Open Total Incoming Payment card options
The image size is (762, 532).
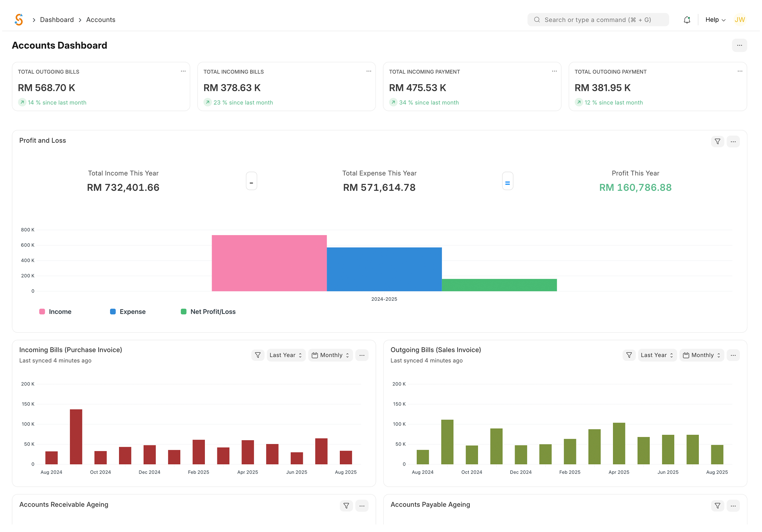(554, 71)
